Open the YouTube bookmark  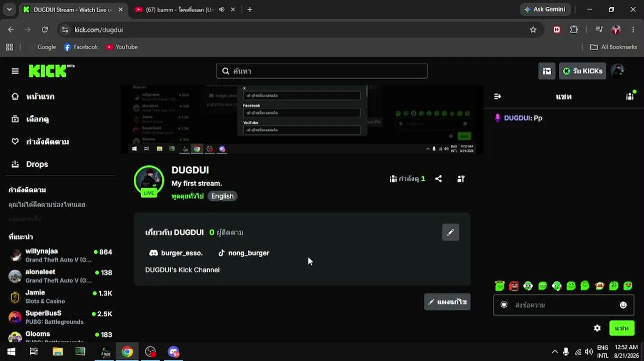(x=121, y=47)
